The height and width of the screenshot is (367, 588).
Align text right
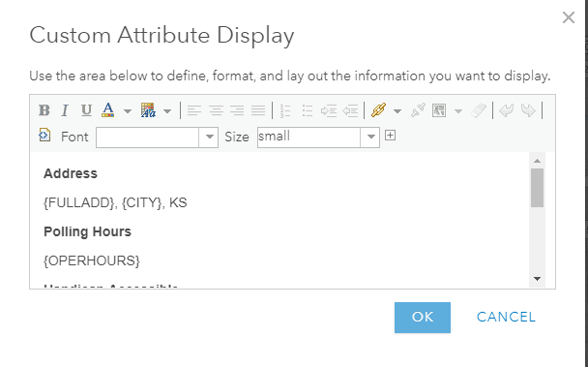(x=237, y=110)
